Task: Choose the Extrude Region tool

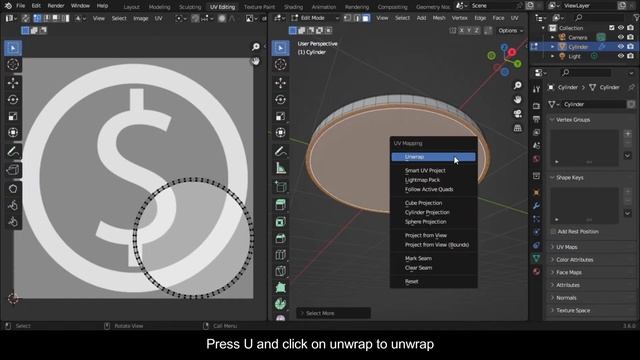Action: (x=280, y=204)
